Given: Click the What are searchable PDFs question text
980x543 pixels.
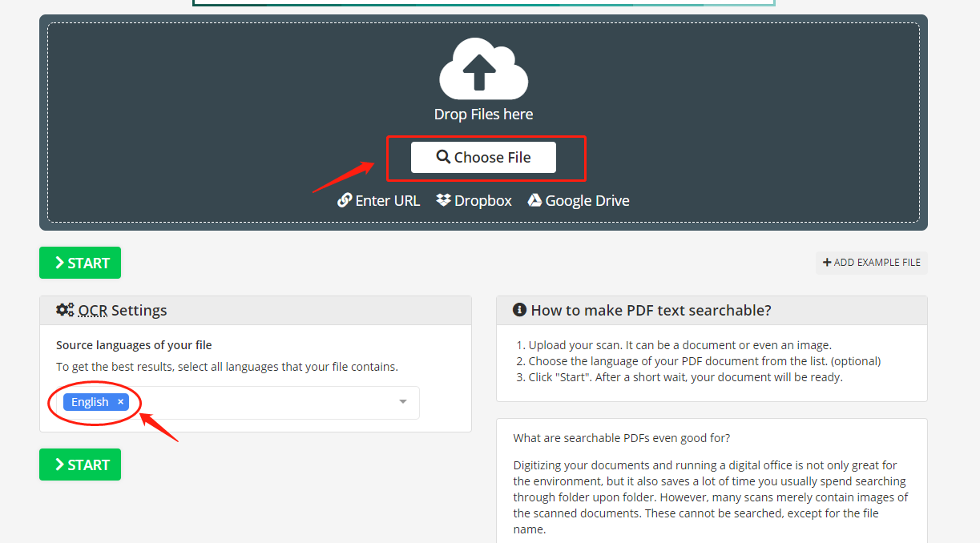Looking at the screenshot, I should [x=622, y=438].
